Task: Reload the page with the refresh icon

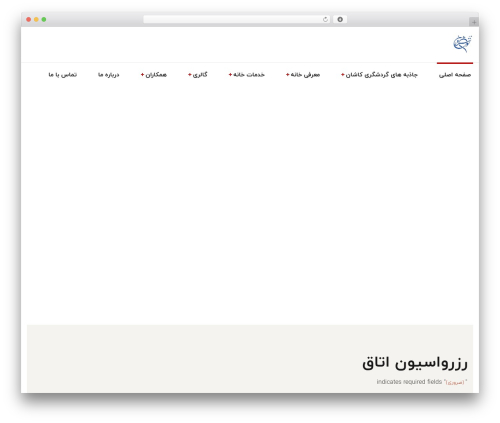Action: 325,19
